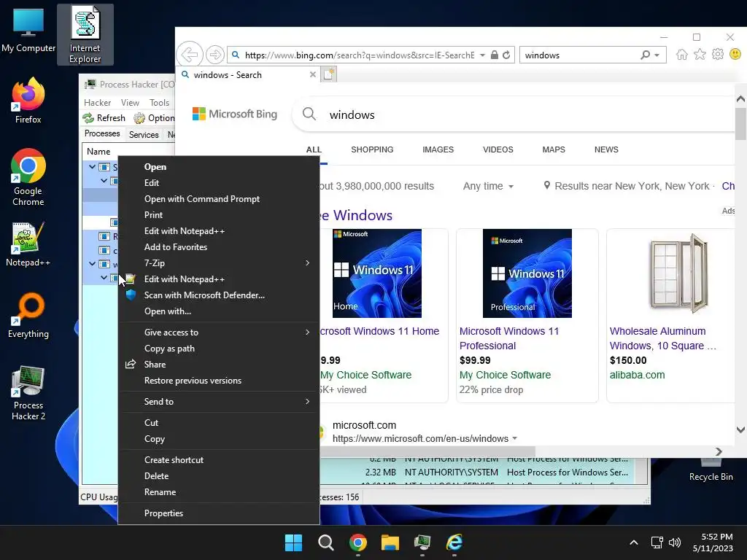Click the IE smiley feedback icon

tap(735, 54)
